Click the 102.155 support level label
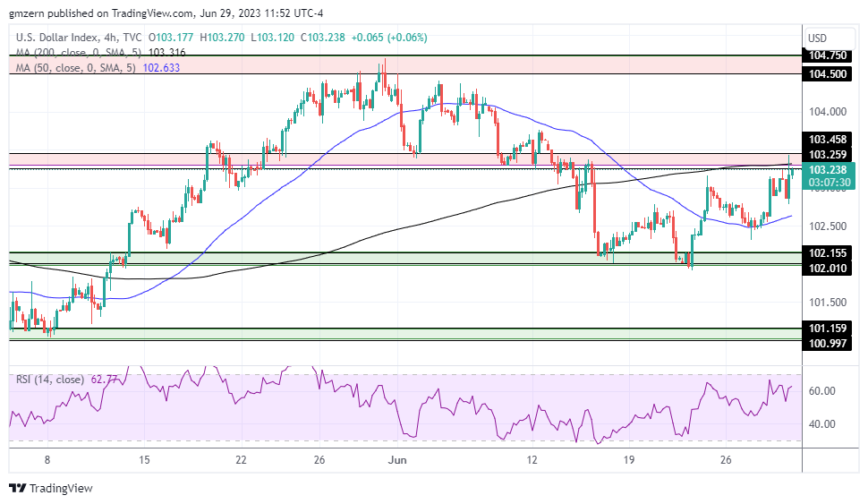The image size is (868, 504). click(827, 252)
